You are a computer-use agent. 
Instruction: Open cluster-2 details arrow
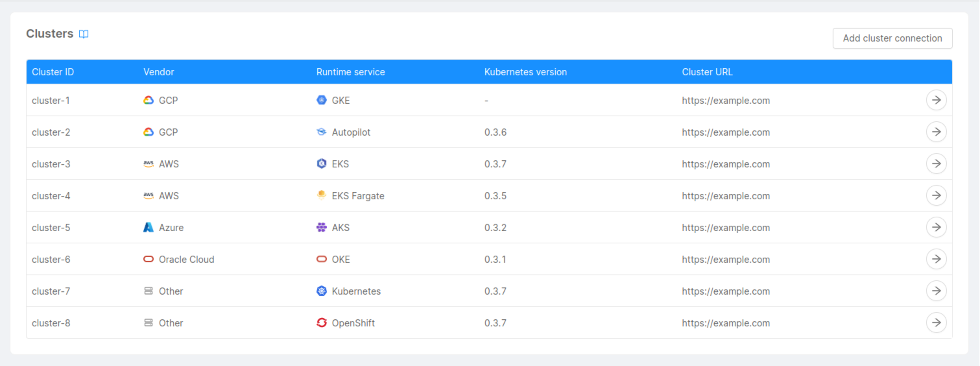(x=936, y=132)
